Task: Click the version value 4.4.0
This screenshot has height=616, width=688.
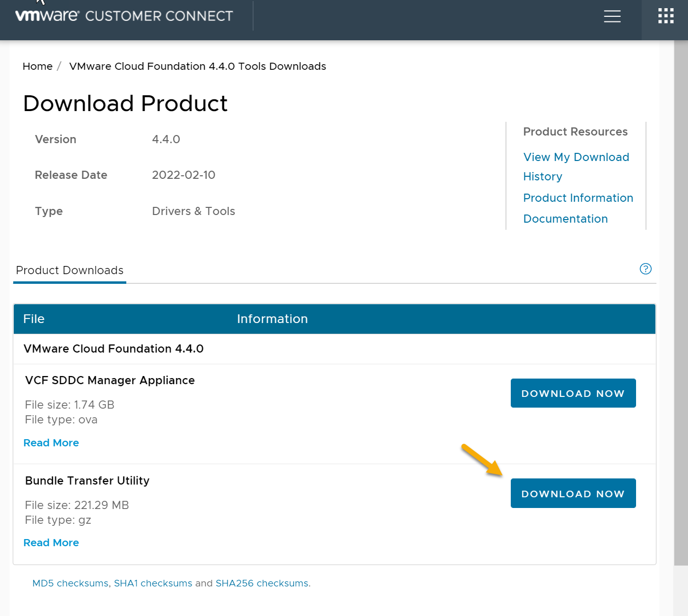Action: [166, 139]
